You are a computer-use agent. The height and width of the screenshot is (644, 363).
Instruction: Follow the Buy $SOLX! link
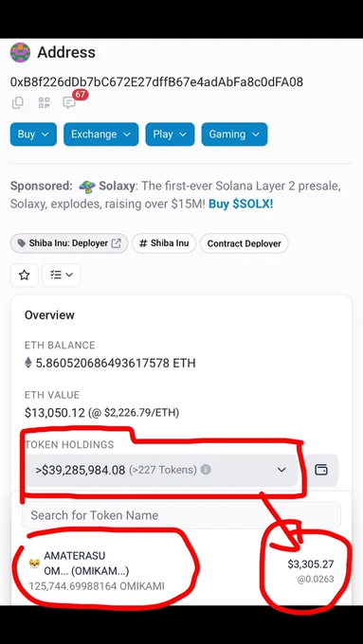(x=241, y=205)
